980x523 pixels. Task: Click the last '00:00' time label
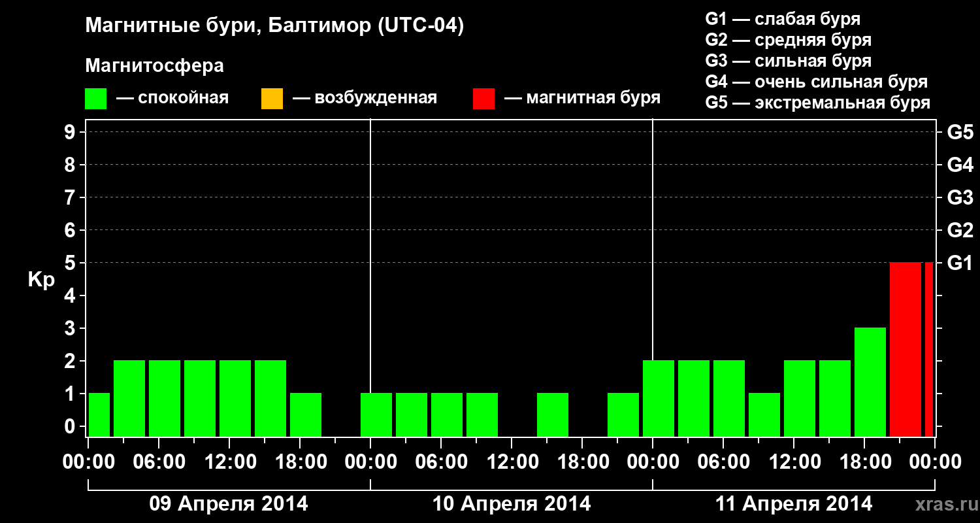(x=936, y=462)
